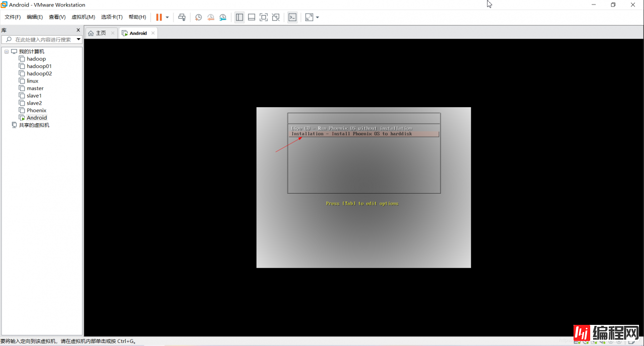The width and height of the screenshot is (644, 346).
Task: Open the 文件(F) menu
Action: click(x=13, y=17)
